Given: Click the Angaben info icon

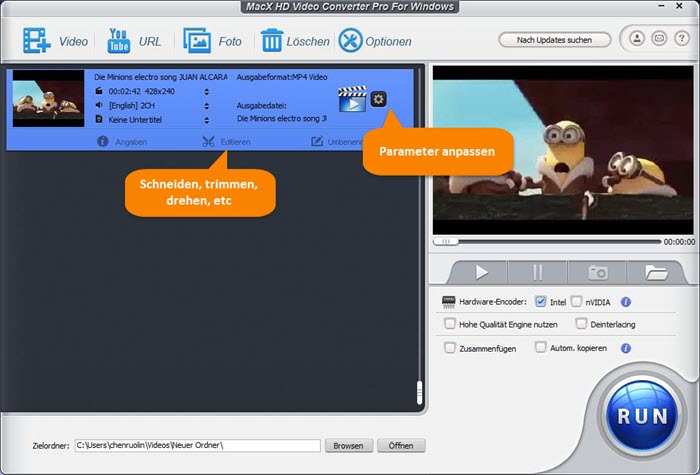Looking at the screenshot, I should click(x=103, y=142).
